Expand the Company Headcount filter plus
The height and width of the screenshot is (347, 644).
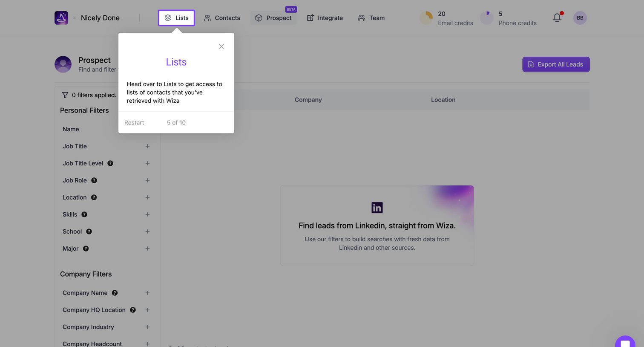point(147,344)
